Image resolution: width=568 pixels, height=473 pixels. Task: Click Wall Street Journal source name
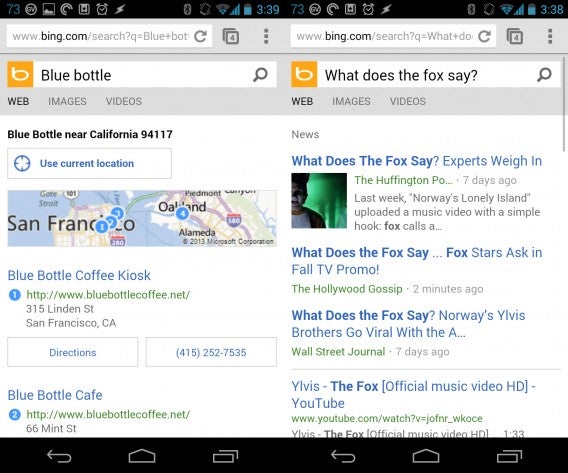click(x=338, y=352)
